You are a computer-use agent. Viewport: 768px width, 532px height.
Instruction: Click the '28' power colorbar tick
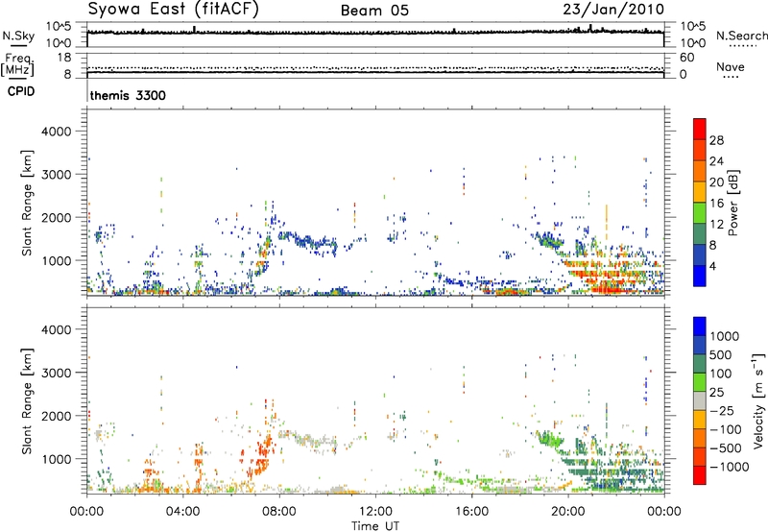716,140
